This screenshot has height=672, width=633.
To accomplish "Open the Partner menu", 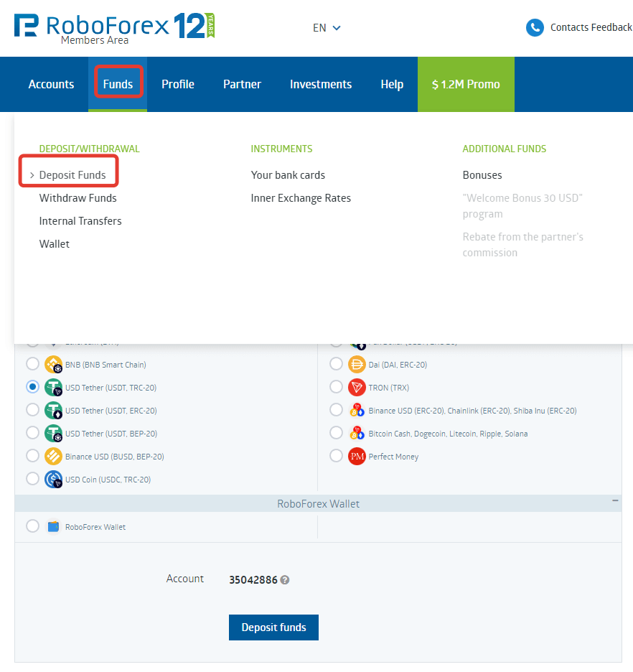I will 242,85.
